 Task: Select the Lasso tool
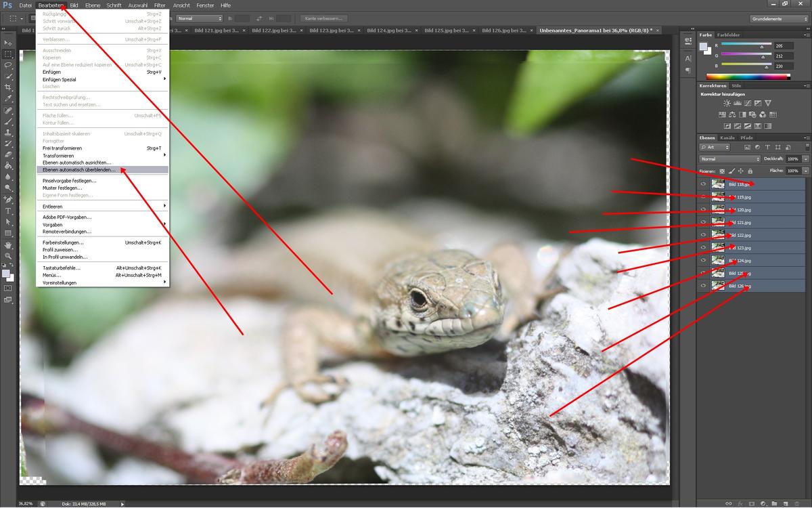8,65
